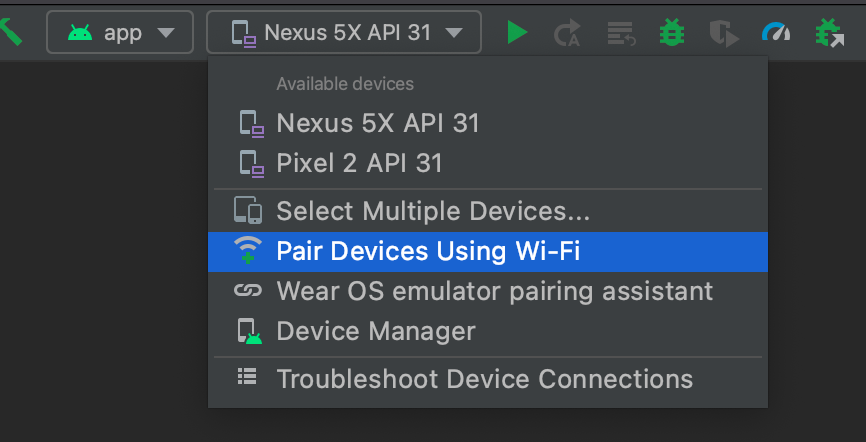This screenshot has height=442, width=866.
Task: Start debugging with the green bug icon
Action: click(x=672, y=33)
